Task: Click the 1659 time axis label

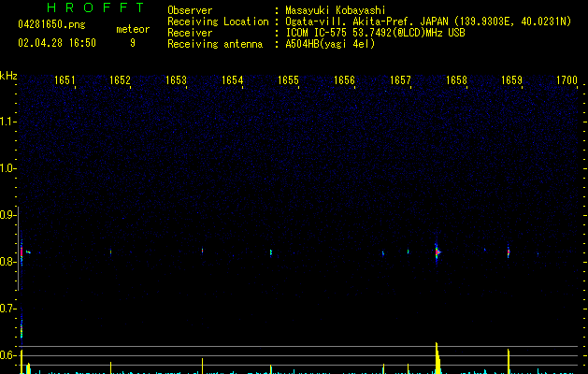Action: pos(512,80)
